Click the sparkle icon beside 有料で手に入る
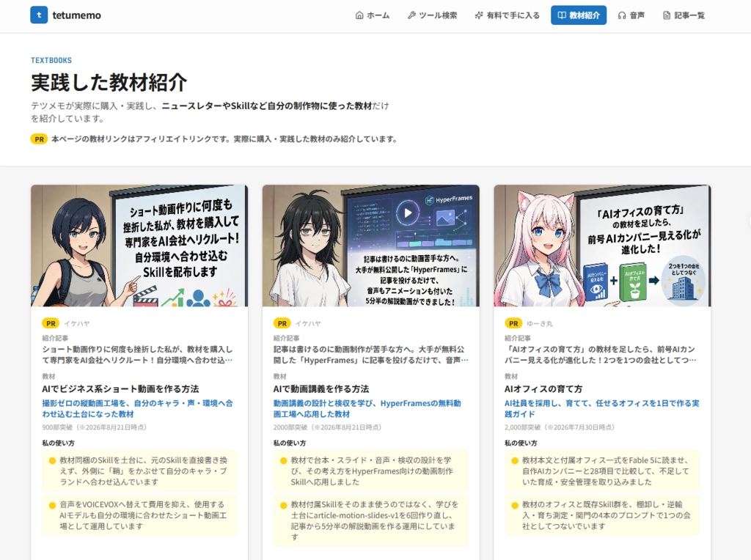 478,15
